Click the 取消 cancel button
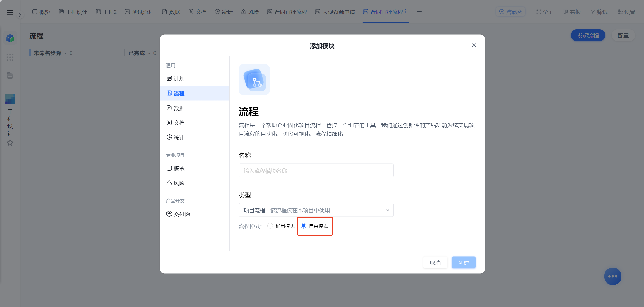644x307 pixels. tap(435, 263)
